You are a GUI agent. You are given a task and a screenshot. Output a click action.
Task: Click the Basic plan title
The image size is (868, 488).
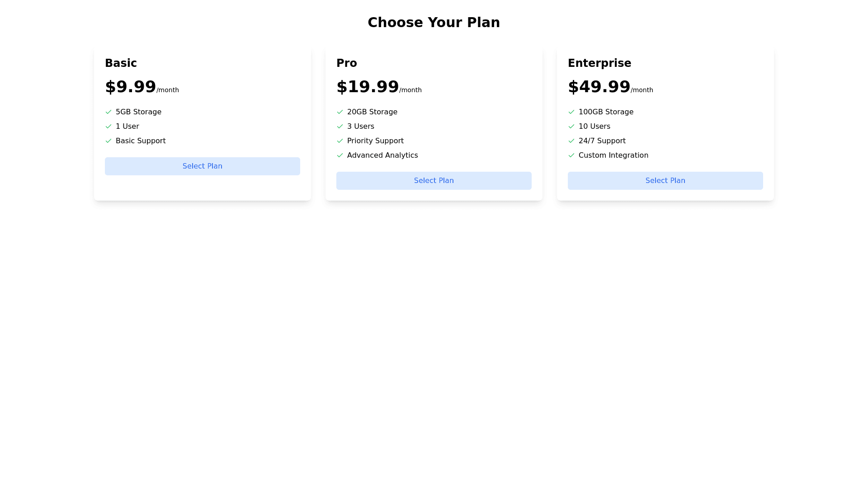[x=121, y=63]
